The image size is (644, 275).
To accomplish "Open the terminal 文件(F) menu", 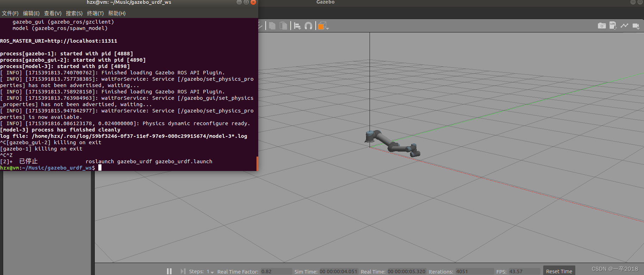I will pos(10,13).
